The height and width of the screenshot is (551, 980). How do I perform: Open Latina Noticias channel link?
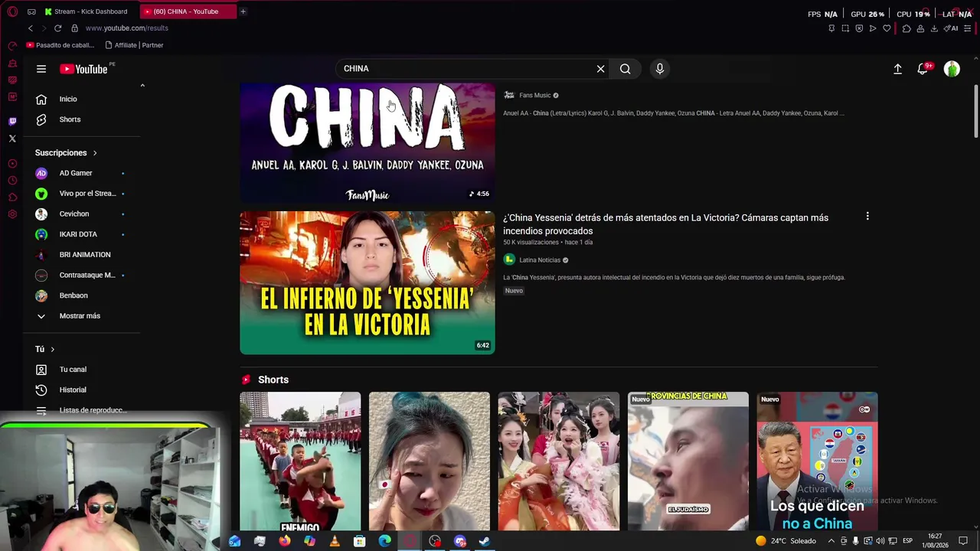click(540, 260)
